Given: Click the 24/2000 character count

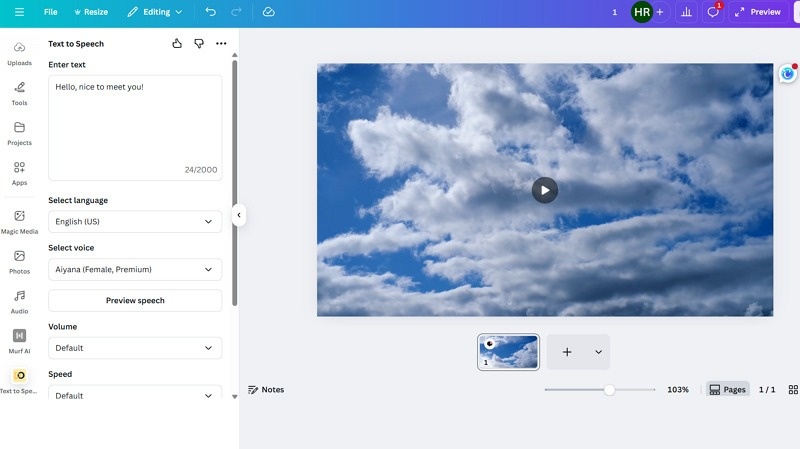Looking at the screenshot, I should pos(201,169).
